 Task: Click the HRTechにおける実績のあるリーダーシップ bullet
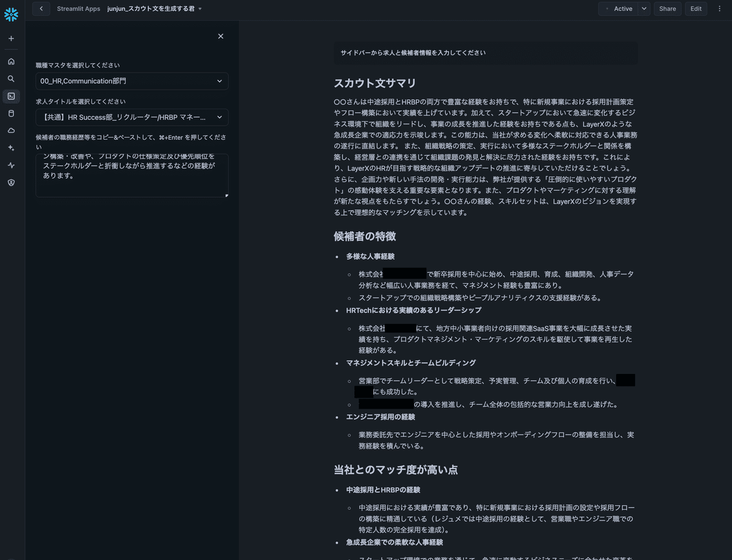[414, 311]
